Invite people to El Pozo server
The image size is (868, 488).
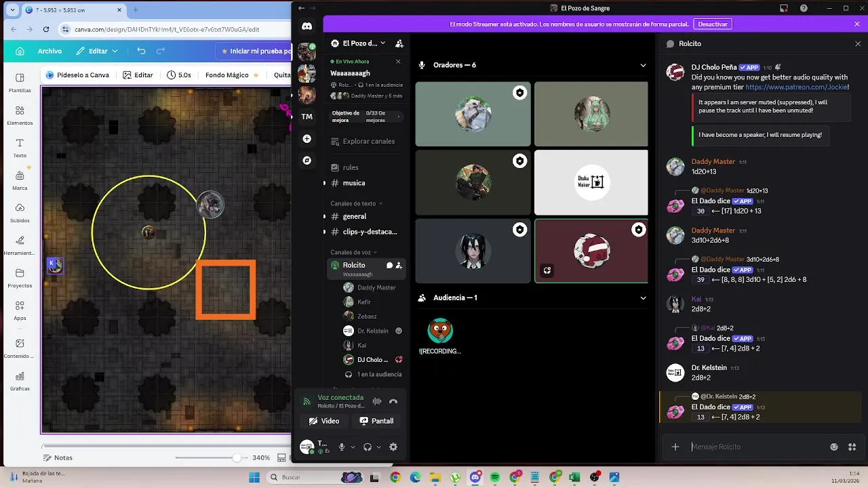coord(399,43)
